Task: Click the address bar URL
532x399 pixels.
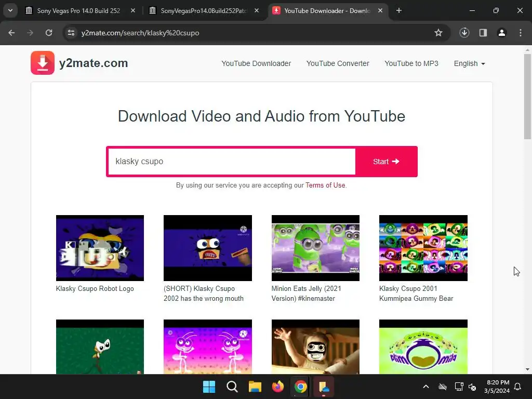Action: (x=140, y=33)
